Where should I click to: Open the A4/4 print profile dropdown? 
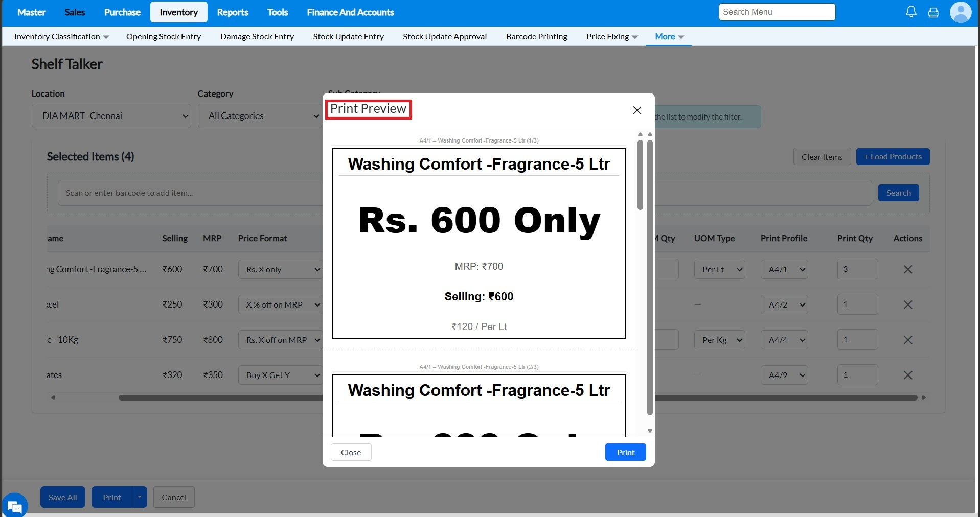[784, 340]
